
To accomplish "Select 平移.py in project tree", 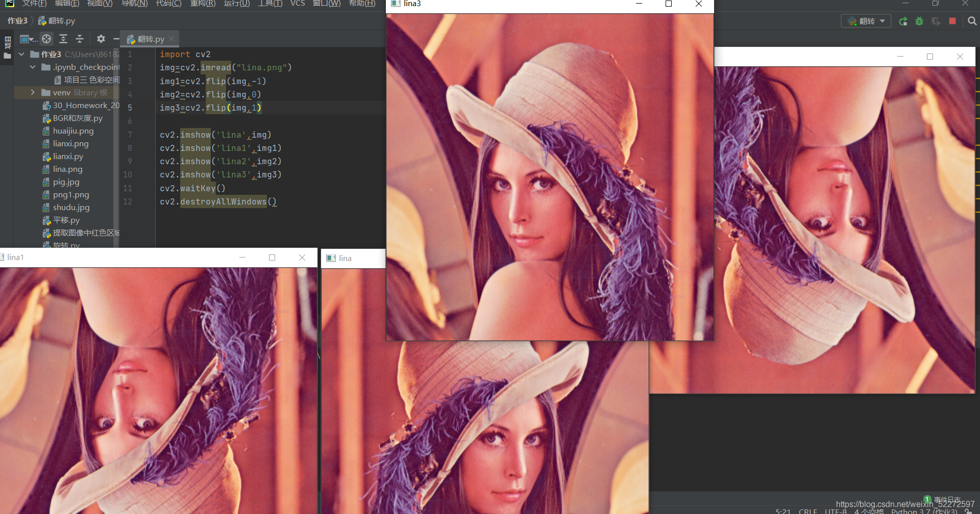I will pyautogui.click(x=61, y=220).
